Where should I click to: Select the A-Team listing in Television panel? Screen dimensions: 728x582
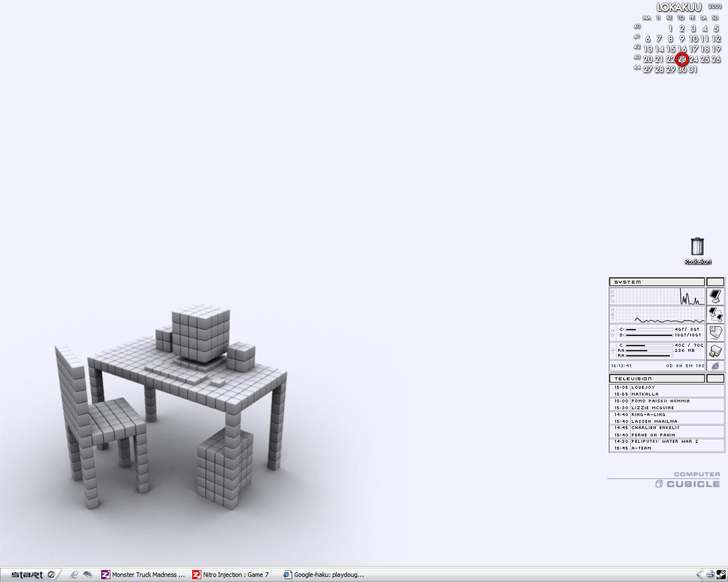click(x=642, y=448)
